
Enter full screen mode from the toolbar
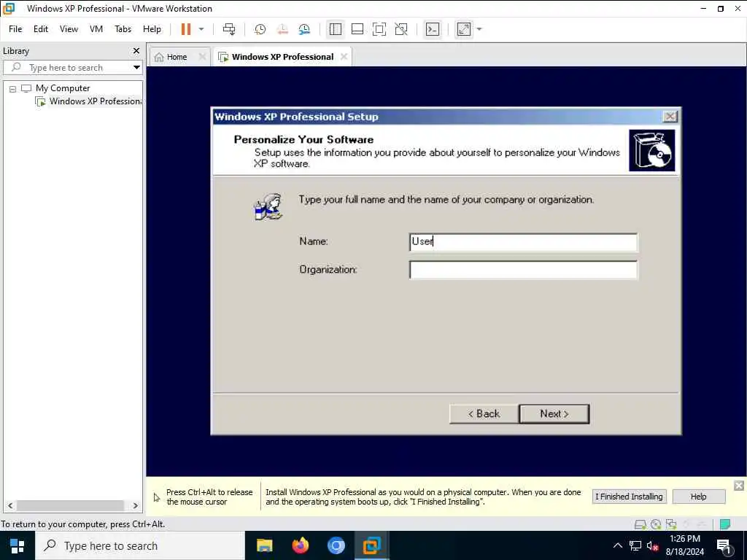coord(379,29)
